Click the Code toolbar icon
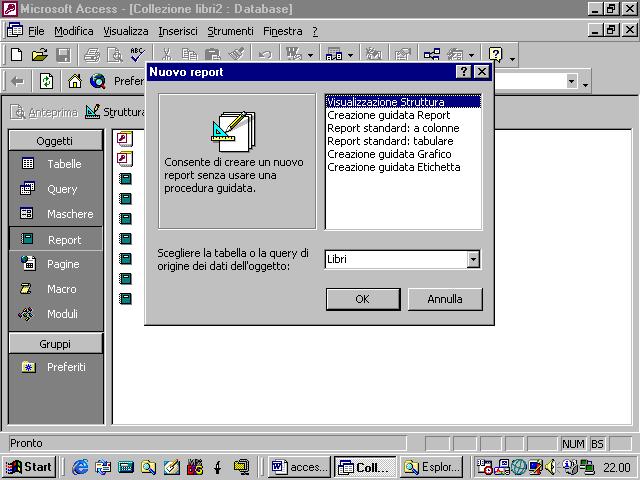 pos(373,55)
